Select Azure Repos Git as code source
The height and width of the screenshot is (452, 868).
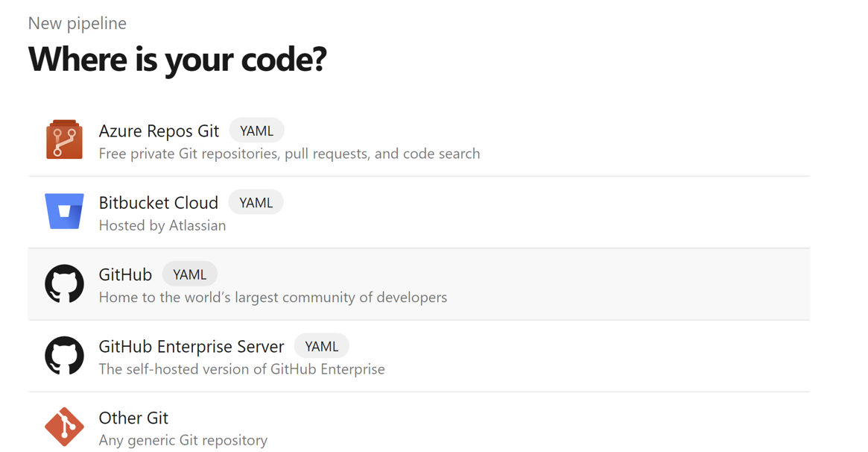tap(159, 131)
